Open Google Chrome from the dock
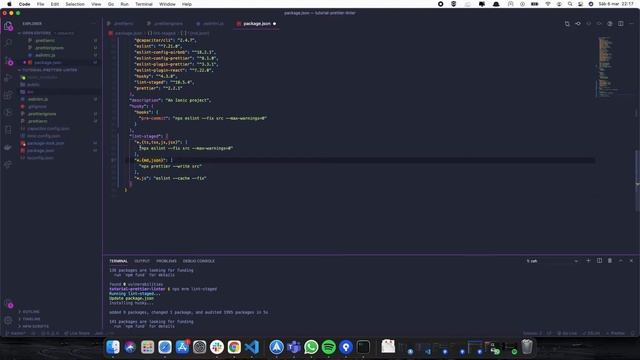Screen dimensions: 640x360 pyautogui.click(x=234, y=347)
